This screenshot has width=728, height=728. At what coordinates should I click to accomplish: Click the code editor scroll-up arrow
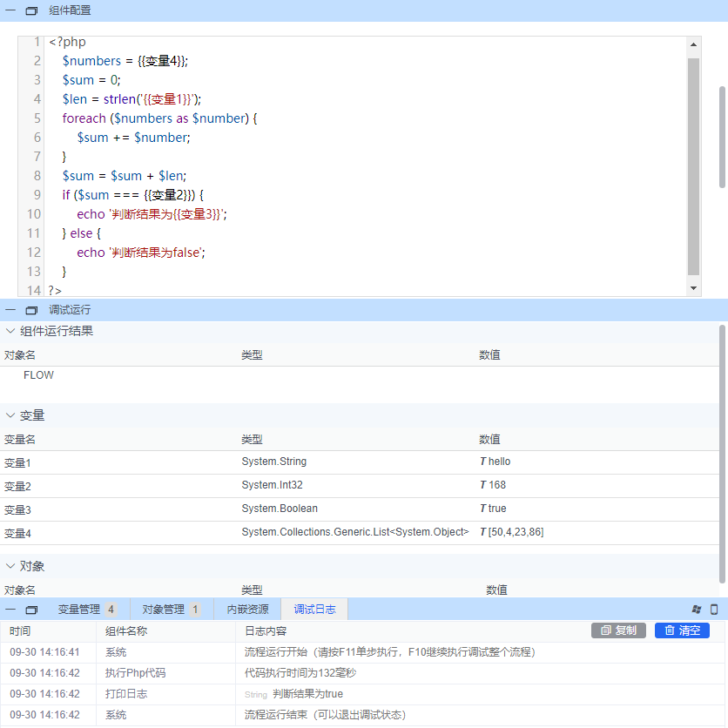[693, 44]
